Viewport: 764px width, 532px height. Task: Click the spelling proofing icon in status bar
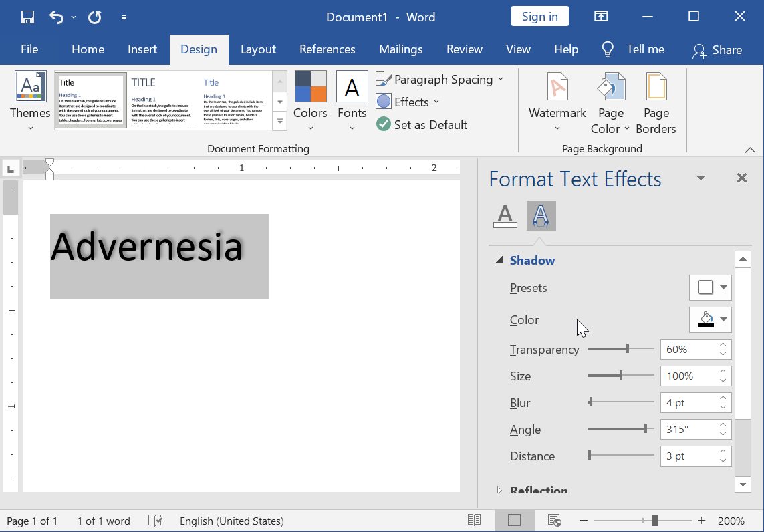pyautogui.click(x=155, y=521)
